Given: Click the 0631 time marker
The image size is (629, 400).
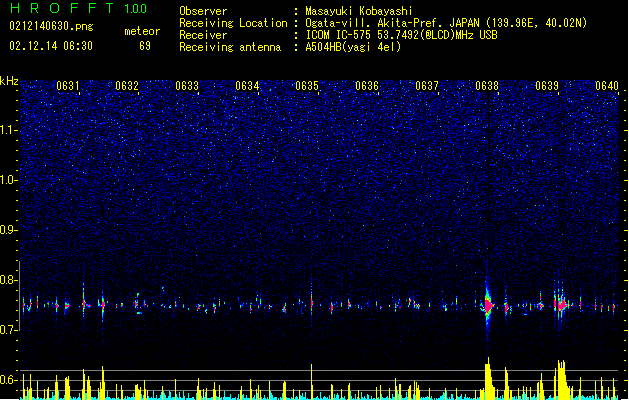Looking at the screenshot, I should (x=68, y=86).
